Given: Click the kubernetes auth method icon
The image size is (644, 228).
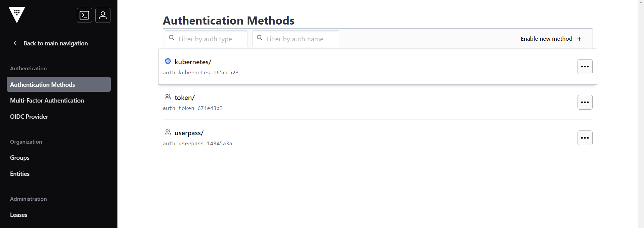Looking at the screenshot, I should [168, 61].
